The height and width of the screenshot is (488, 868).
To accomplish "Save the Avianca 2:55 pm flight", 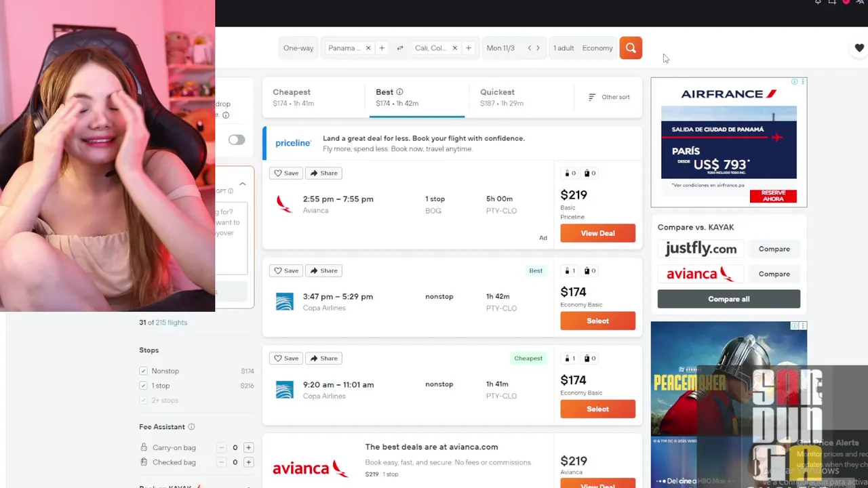I will pyautogui.click(x=286, y=173).
